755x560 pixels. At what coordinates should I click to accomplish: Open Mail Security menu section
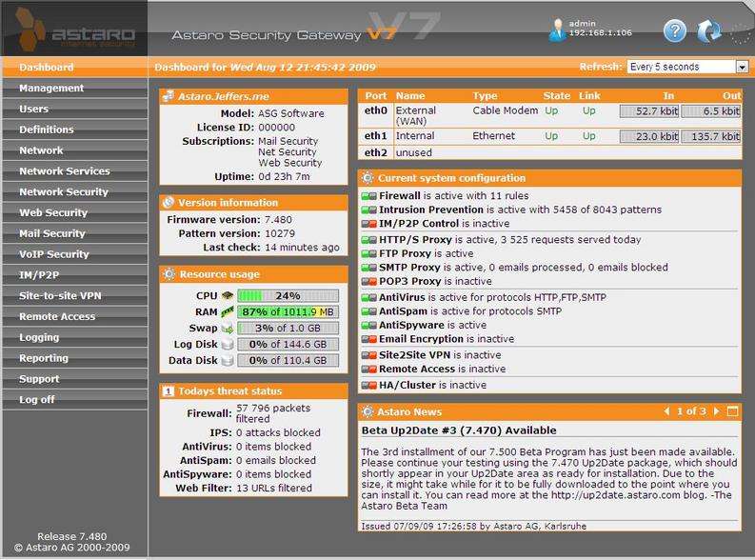pos(74,233)
